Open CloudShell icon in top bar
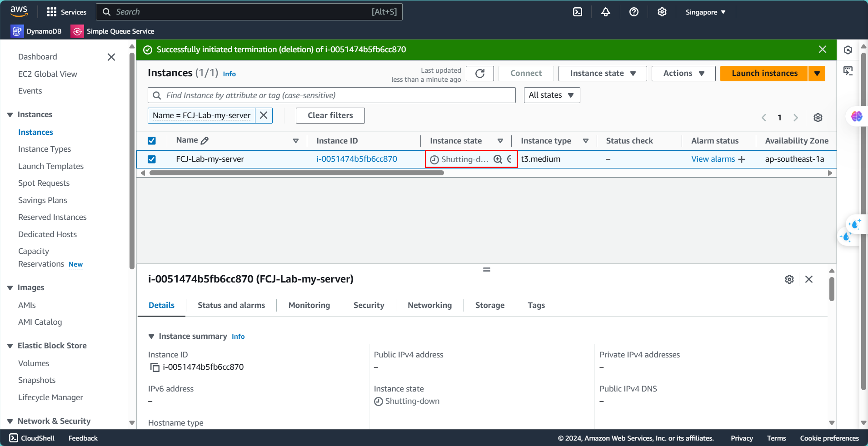Screen dimensions: 868x446 [578, 12]
